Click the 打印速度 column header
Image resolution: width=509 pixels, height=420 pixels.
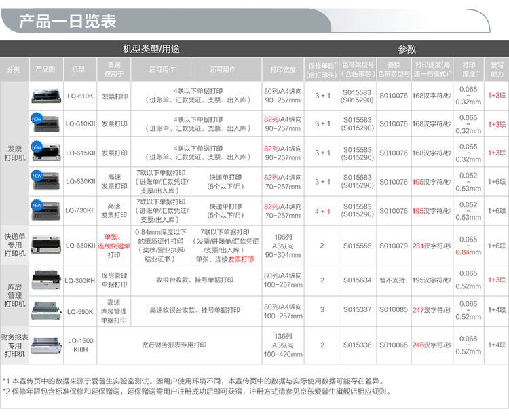pos(432,69)
